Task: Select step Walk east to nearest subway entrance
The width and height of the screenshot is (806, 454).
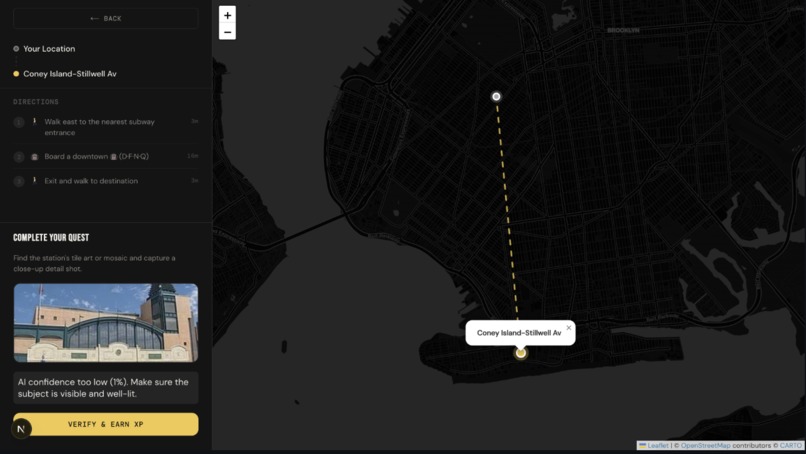Action: pos(105,127)
